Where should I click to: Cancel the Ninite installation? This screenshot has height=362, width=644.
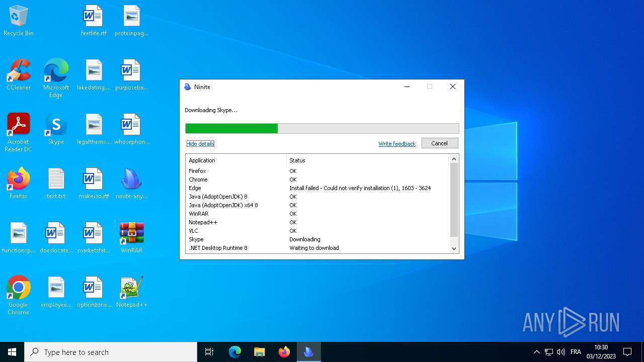pos(439,143)
